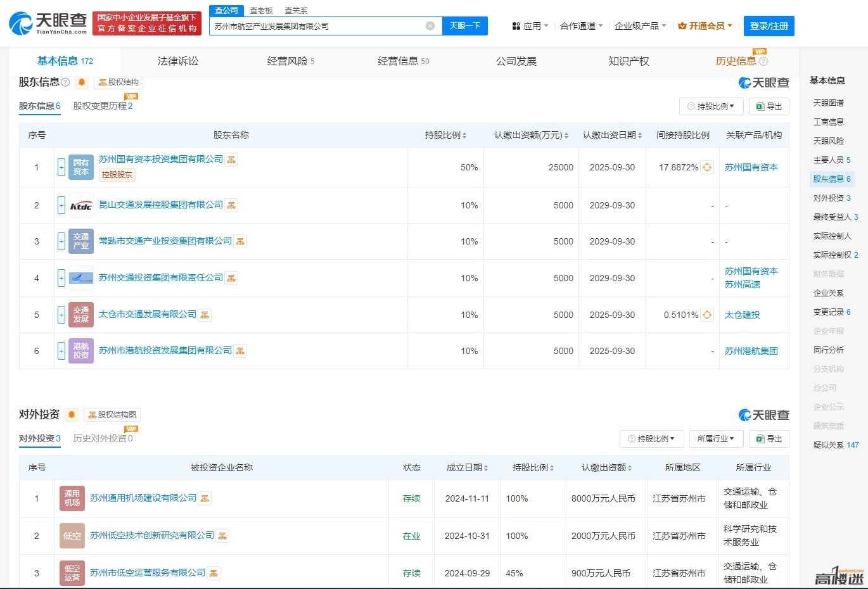
Task: Open 太仓建投 related product link
Action: pos(743,315)
